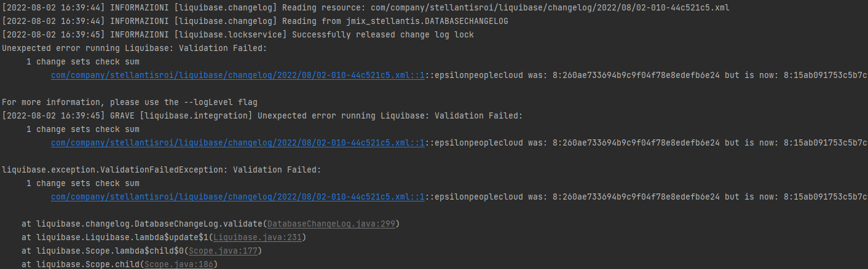Viewport: 868px width, 269px height.
Task: Click the Liquibase.lambda$update$1 stack frame text
Action: (115, 237)
